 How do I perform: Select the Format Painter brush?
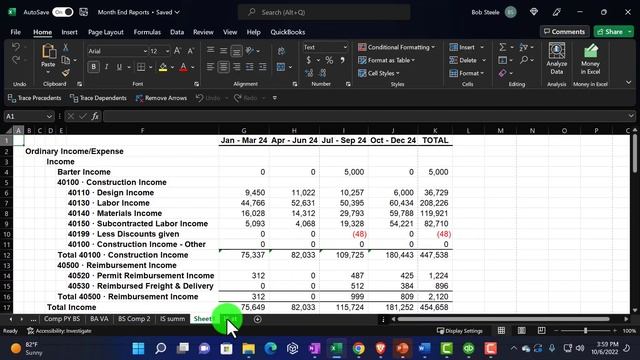click(65, 73)
